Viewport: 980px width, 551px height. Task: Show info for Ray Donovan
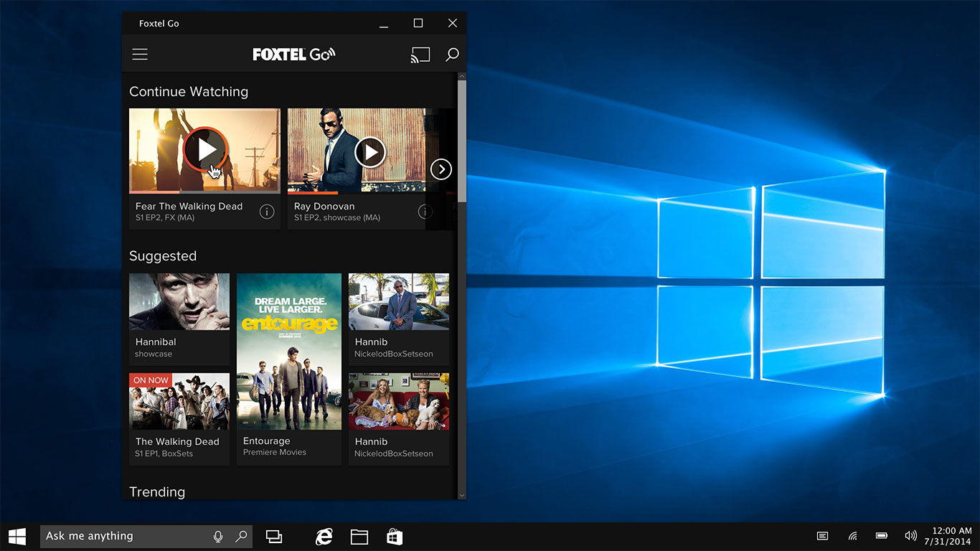click(425, 212)
